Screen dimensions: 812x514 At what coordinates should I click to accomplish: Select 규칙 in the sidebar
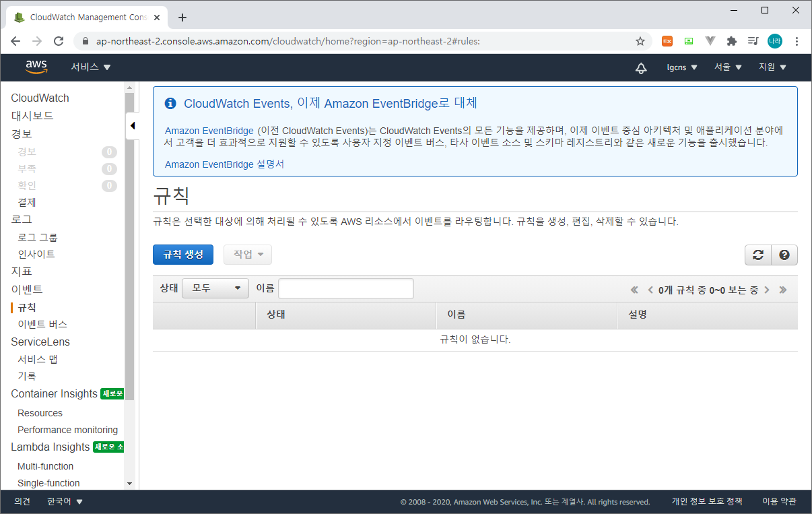pos(27,307)
